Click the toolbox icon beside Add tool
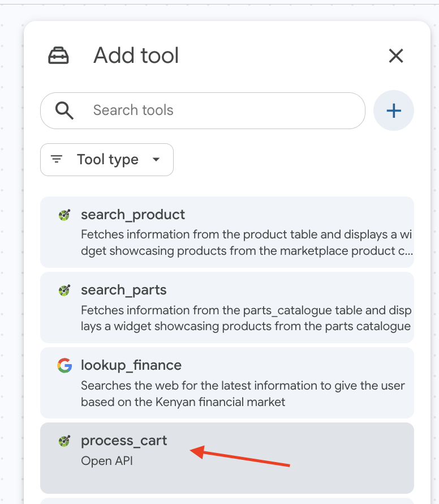 58,55
